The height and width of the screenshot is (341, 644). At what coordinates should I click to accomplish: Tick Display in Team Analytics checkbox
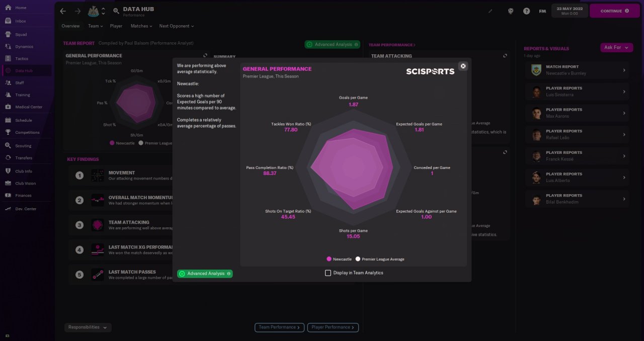(328, 273)
